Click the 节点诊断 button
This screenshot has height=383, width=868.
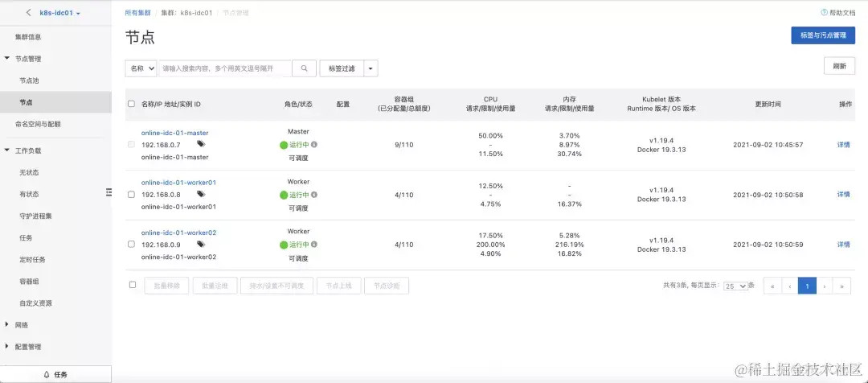[x=387, y=286]
